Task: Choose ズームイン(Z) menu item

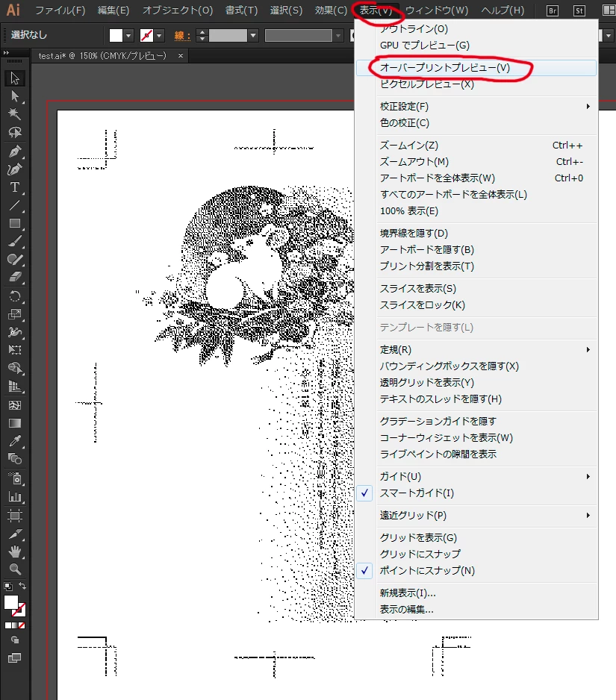Action: point(476,145)
